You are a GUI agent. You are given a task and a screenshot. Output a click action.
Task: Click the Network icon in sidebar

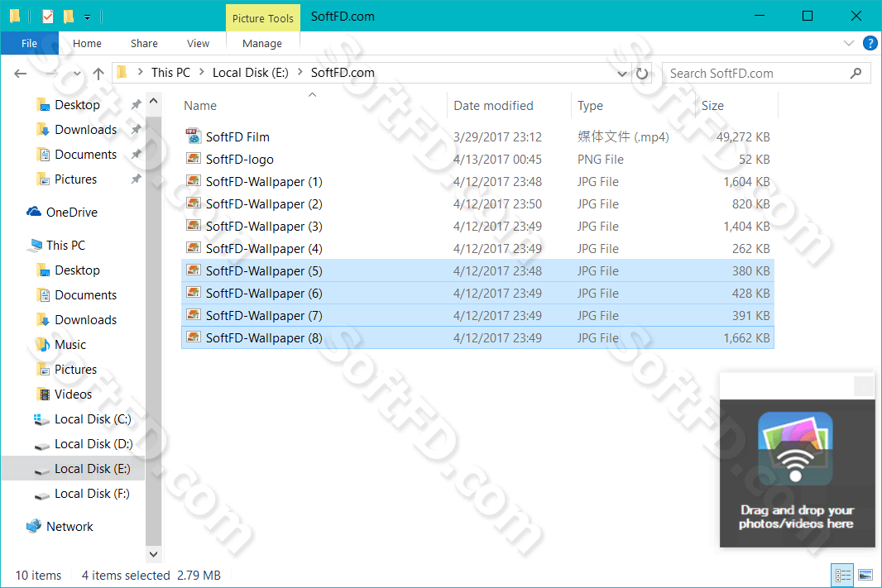(x=34, y=526)
